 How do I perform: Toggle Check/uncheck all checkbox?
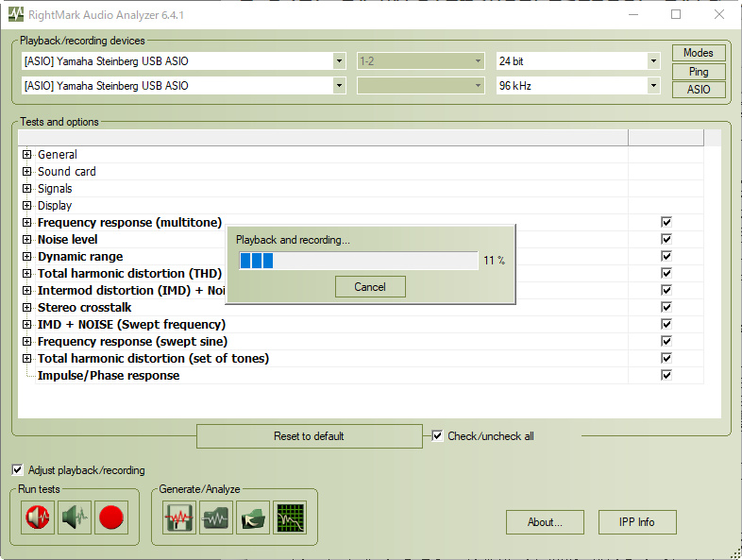[x=437, y=436]
